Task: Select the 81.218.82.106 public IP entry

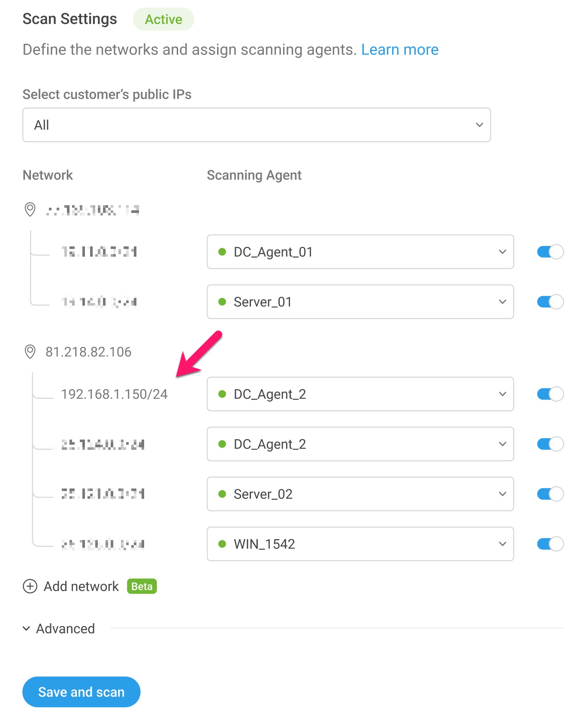Action: [x=88, y=352]
